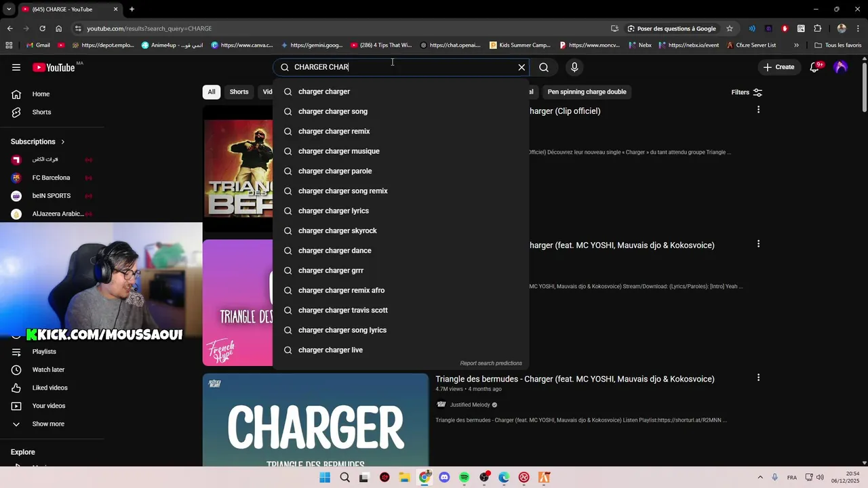Open the Nebx bookmark
This screenshot has width=868, height=488.
[640, 45]
